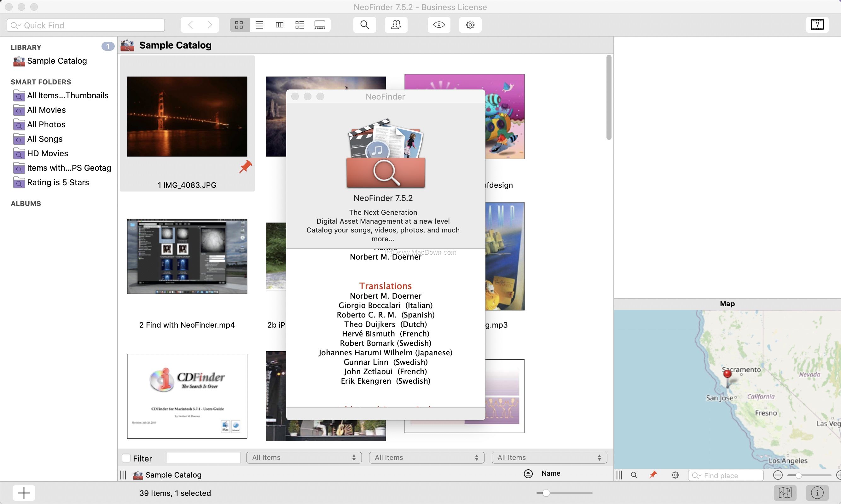Open the Find search toolbar button
This screenshot has width=841, height=504.
[364, 25]
